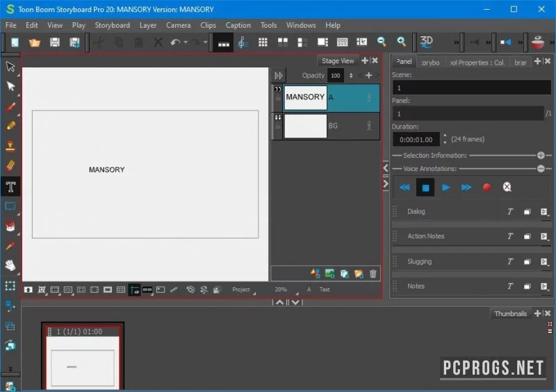The image size is (556, 392).
Task: Toggle lock on the BG layer
Action: tap(278, 126)
